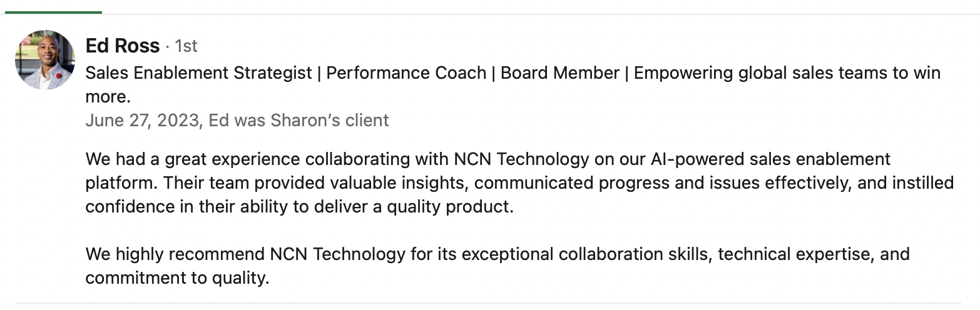Viewport: 980px width, 310px height.
Task: Select the green active tab indicator
Action: point(51,12)
